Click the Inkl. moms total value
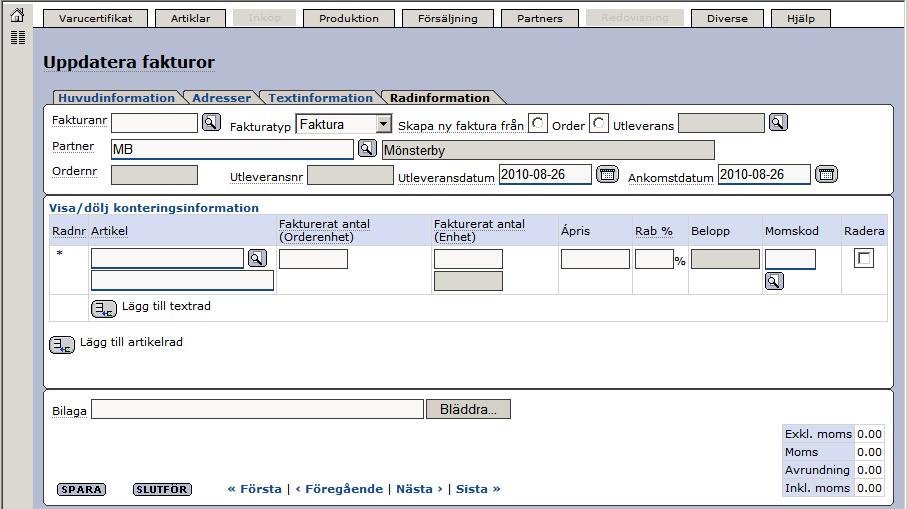The height and width of the screenshot is (509, 908). (869, 488)
